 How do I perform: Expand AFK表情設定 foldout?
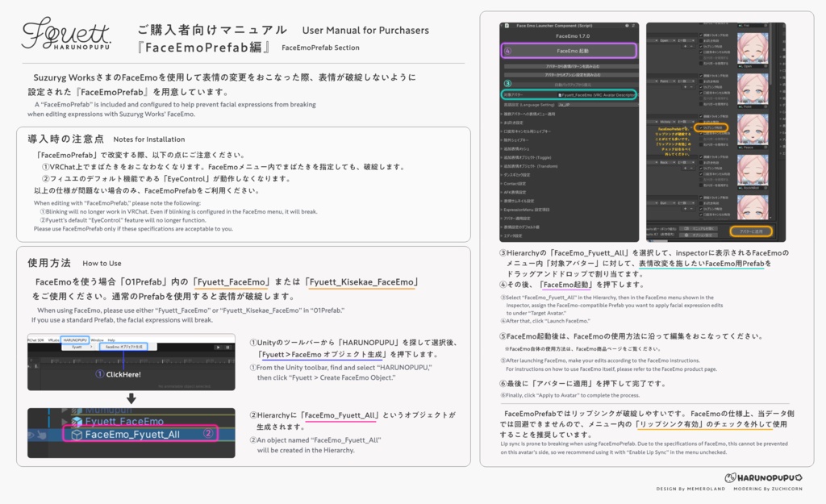pos(502,192)
